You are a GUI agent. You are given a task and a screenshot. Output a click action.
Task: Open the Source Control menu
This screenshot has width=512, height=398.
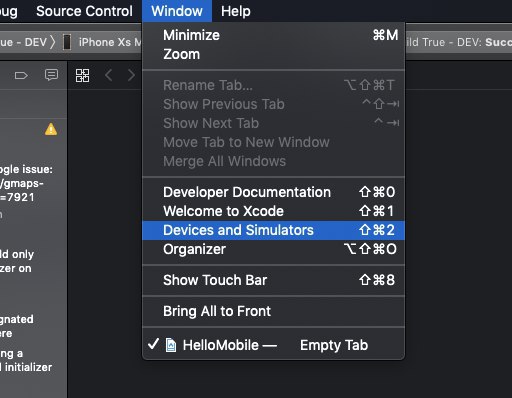point(84,11)
